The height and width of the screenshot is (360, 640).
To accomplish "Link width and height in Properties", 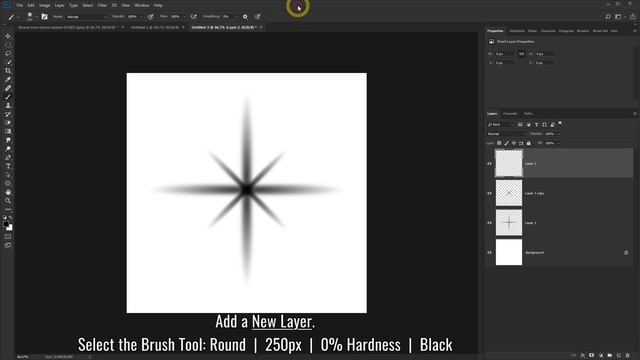I will click(x=522, y=54).
